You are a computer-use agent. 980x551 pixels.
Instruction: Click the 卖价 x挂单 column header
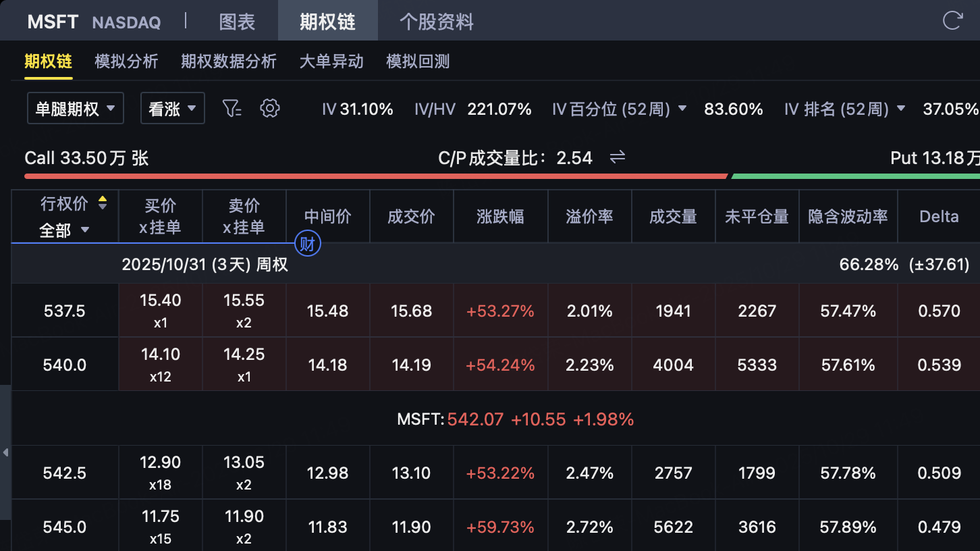pos(244,216)
